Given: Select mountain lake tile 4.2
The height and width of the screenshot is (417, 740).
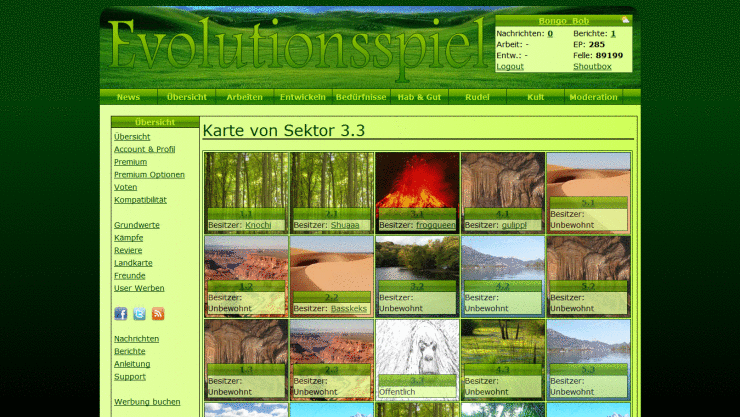Looking at the screenshot, I should (503, 276).
